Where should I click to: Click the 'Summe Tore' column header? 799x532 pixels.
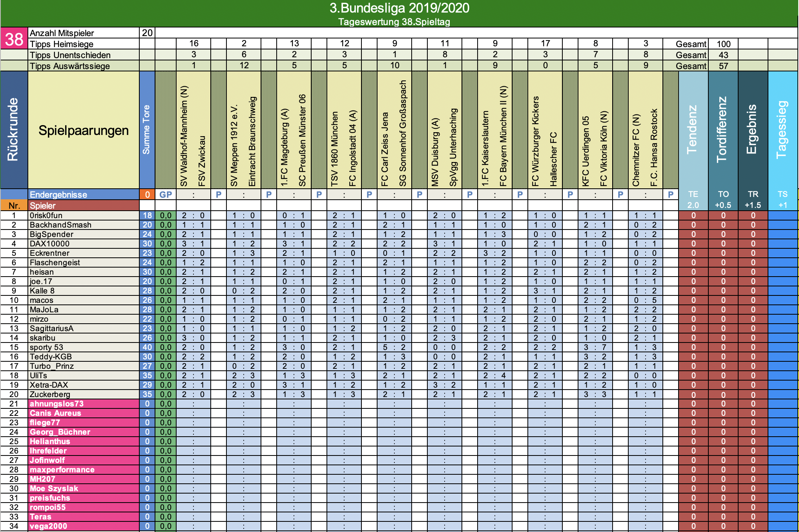(x=147, y=130)
